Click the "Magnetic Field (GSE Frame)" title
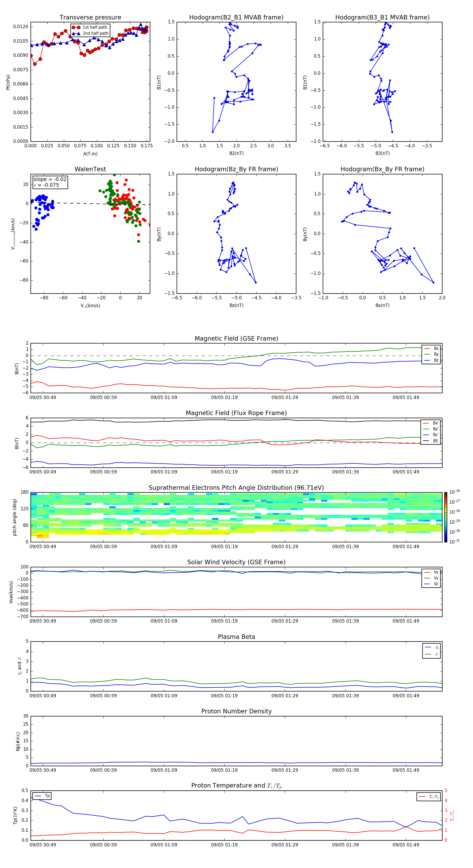 (236, 339)
